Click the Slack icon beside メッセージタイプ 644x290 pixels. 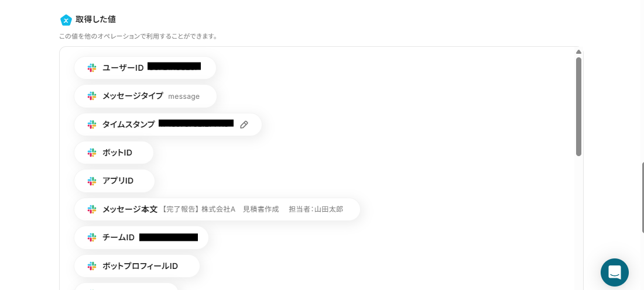92,96
